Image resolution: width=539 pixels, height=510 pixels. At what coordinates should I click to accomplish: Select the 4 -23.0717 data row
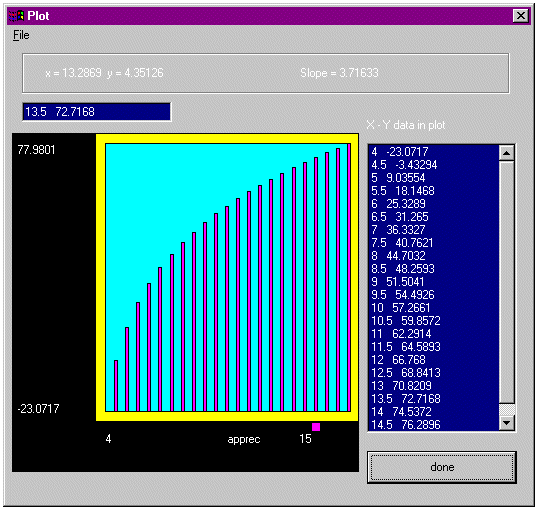433,152
